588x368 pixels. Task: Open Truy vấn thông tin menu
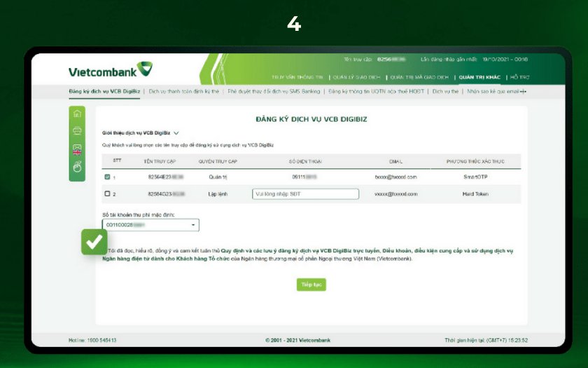tap(297, 77)
